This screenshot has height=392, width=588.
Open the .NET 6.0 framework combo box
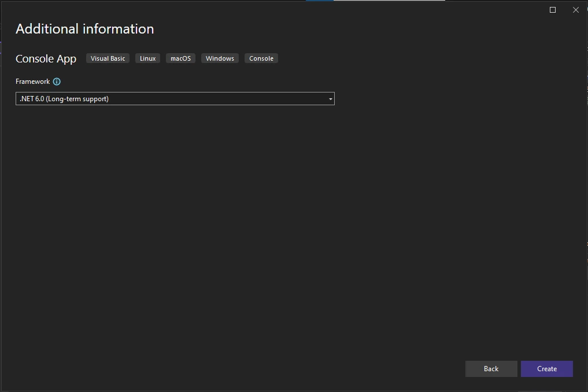point(173,99)
